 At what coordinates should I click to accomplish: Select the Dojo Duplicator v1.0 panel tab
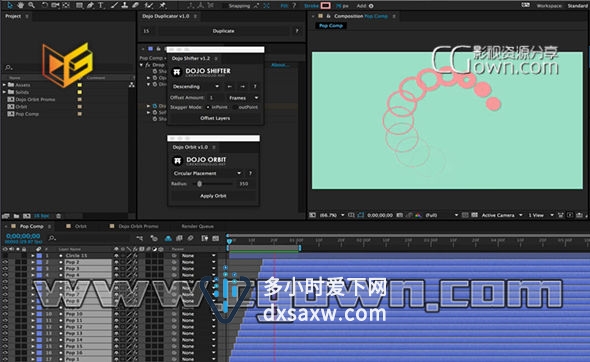click(166, 16)
